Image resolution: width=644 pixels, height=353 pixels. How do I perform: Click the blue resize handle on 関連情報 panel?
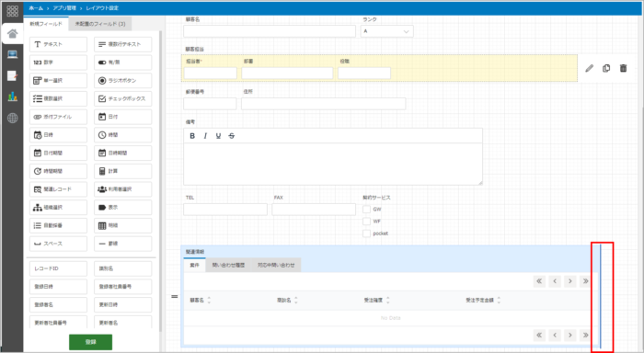click(600, 296)
